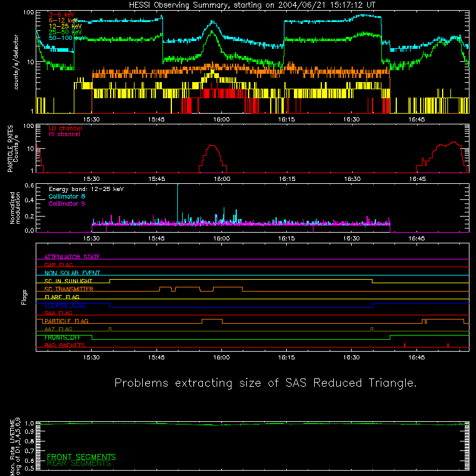Click the SC TRANSMITTER flag label
Screen dimensions: 476x476
point(69,289)
